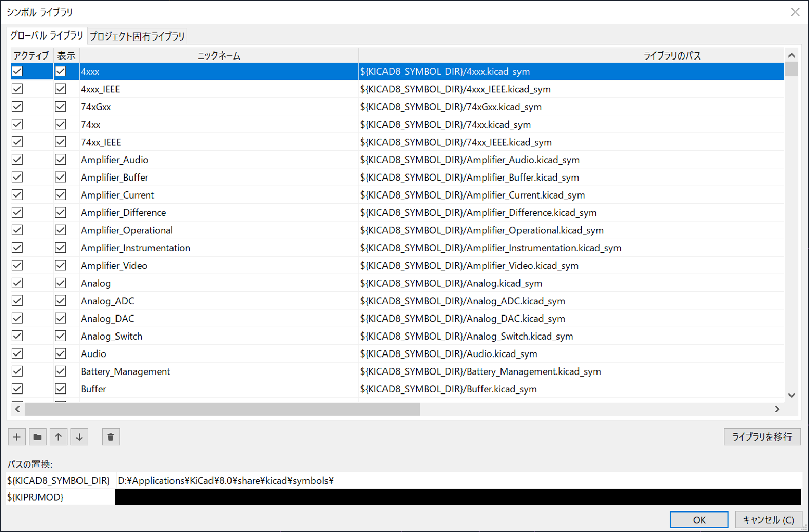Click the ニックネーム column header
This screenshot has height=532, width=809.
(219, 55)
